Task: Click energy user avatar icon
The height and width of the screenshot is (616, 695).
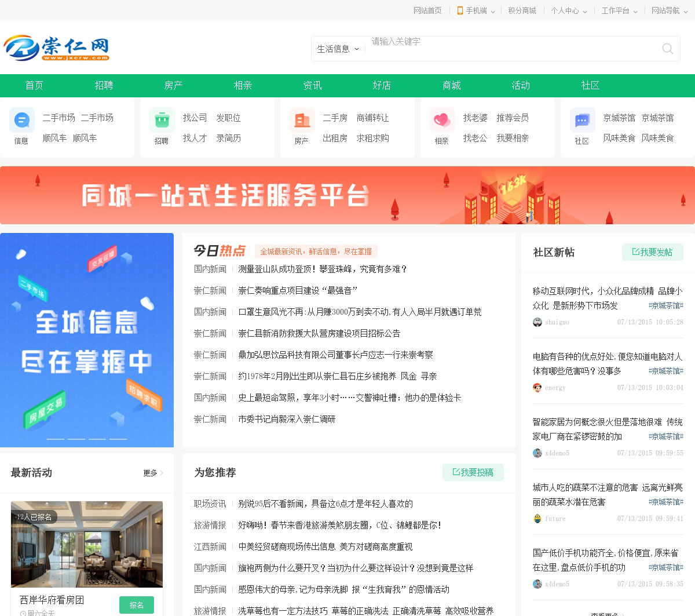Action: 537,388
